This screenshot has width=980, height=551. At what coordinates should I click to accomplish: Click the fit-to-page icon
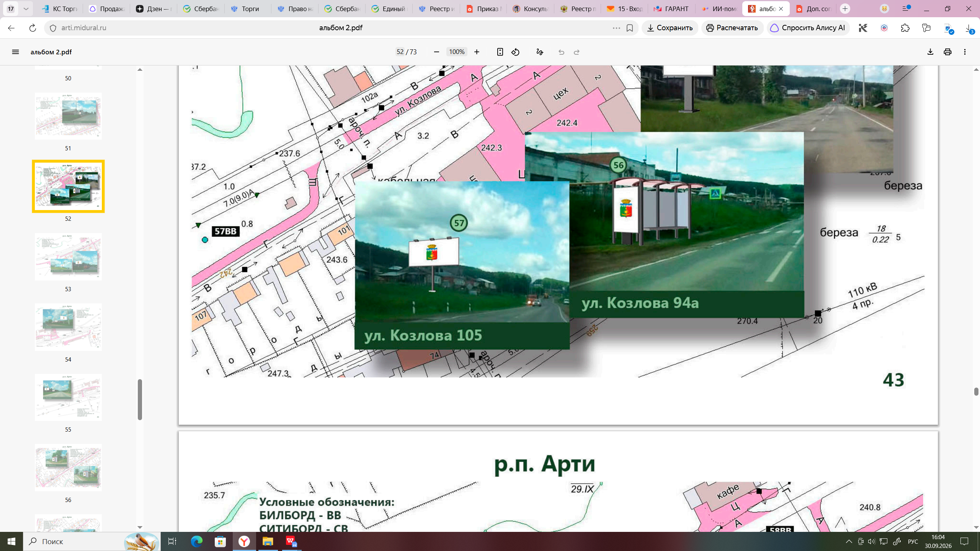500,52
